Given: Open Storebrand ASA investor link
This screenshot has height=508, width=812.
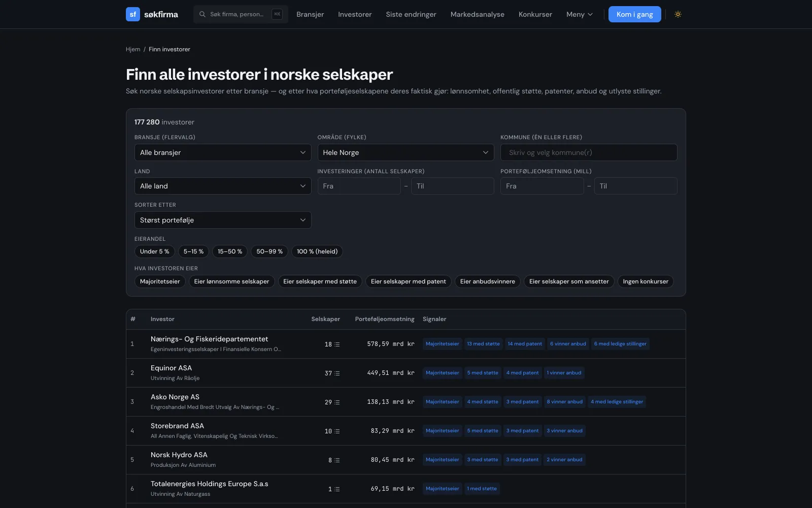Looking at the screenshot, I should pos(177,426).
